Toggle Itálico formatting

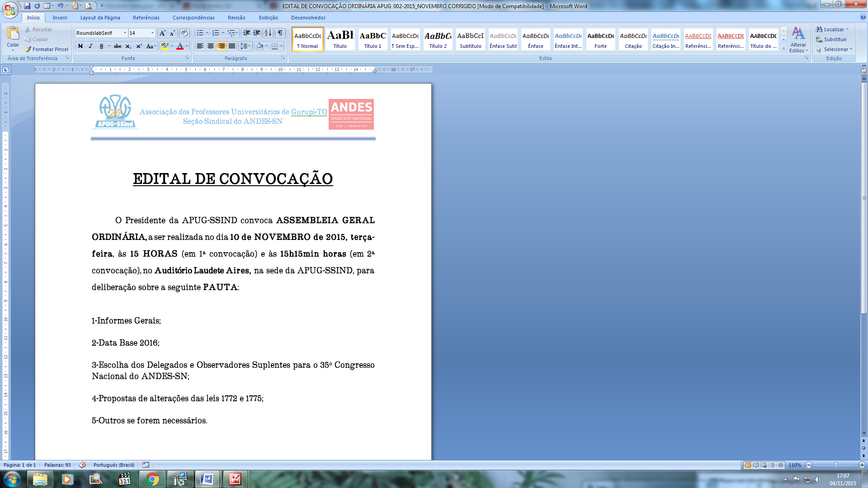click(x=91, y=46)
